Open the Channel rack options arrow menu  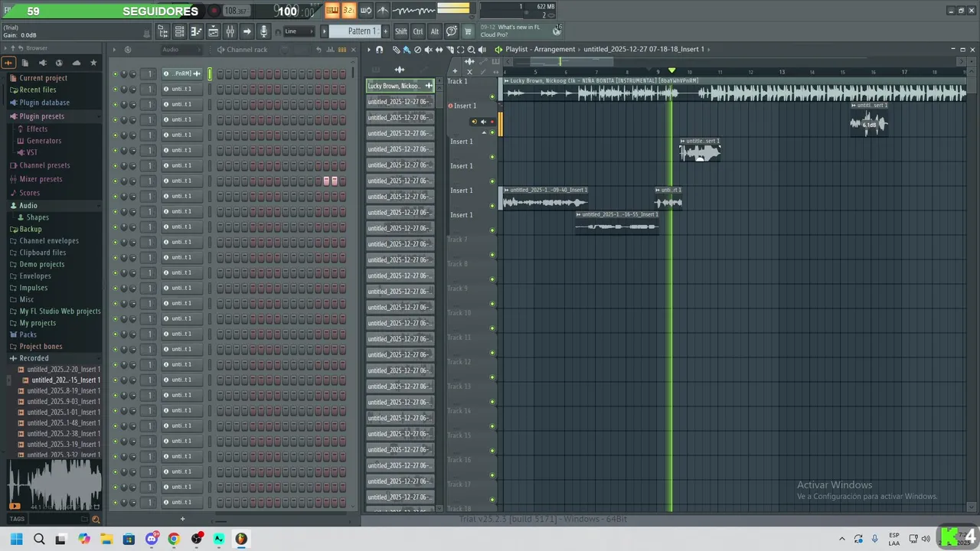tap(114, 50)
